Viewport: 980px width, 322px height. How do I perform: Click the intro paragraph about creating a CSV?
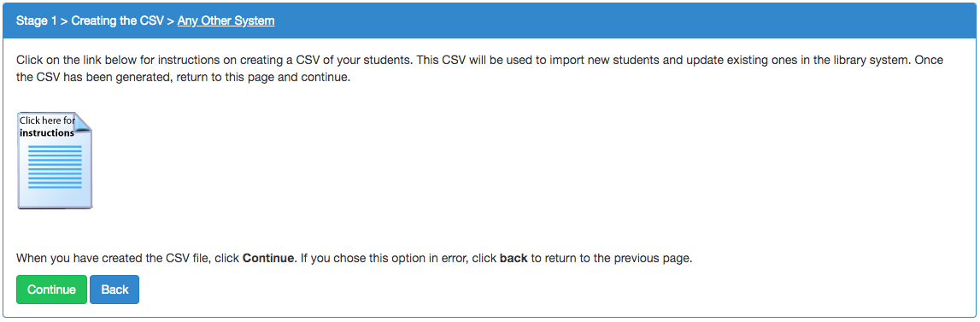[x=479, y=70]
